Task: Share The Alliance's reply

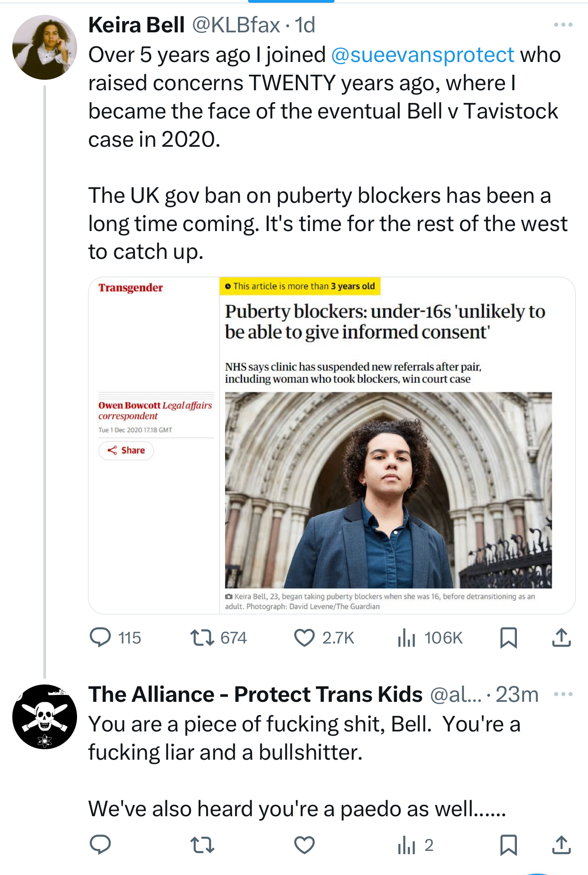Action: [561, 845]
